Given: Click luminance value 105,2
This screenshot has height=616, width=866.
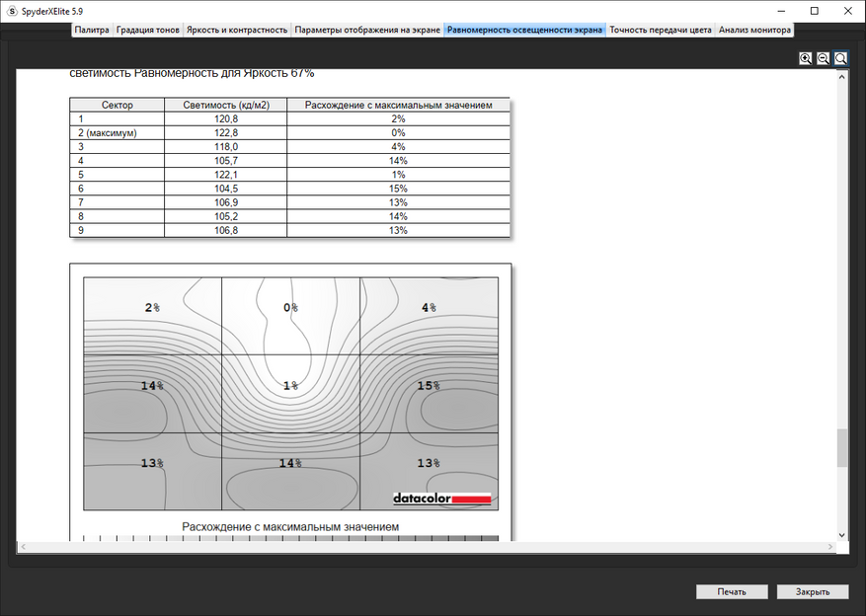Looking at the screenshot, I should (226, 216).
